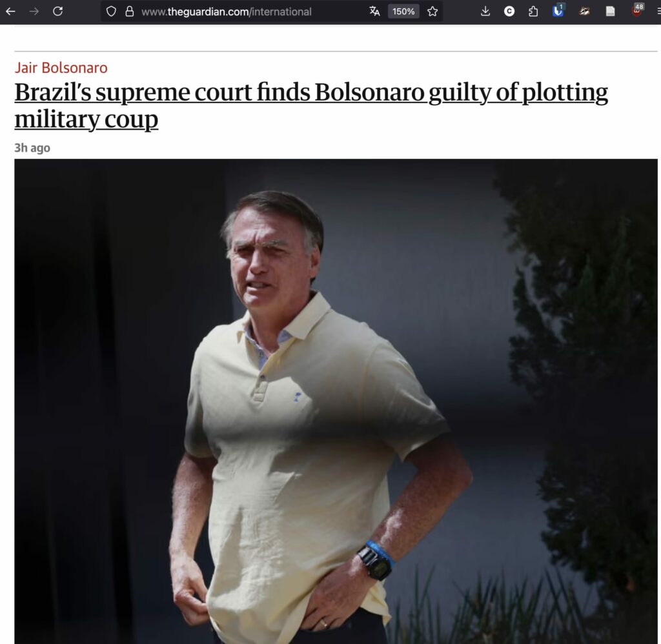The width and height of the screenshot is (661, 644).
Task: Open the Jair Bolsonaro topic link
Action: tap(61, 68)
